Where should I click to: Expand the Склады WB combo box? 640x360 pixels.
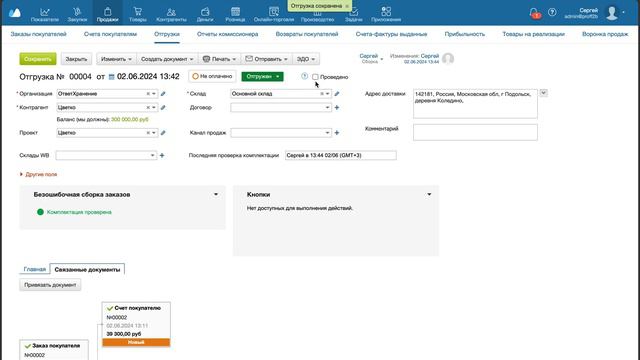coord(153,156)
